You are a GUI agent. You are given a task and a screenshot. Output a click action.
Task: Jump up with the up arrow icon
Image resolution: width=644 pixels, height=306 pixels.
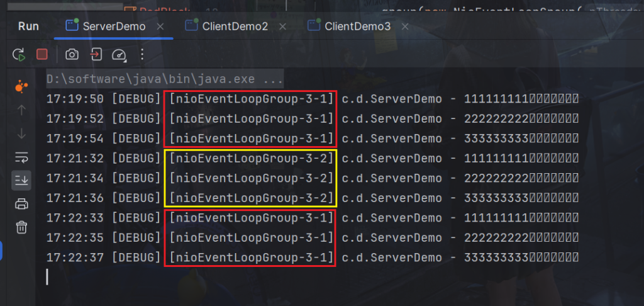(x=21, y=110)
